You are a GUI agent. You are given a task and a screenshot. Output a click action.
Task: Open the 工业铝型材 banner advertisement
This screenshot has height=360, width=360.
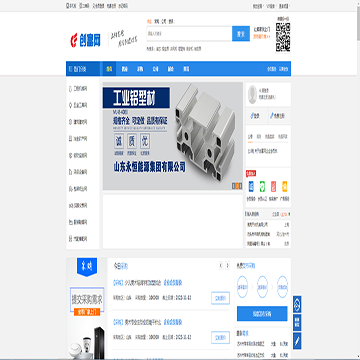173,136
